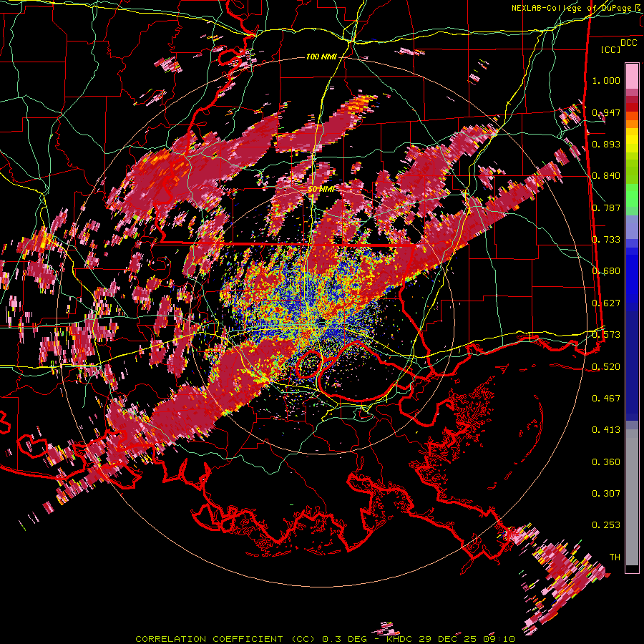The width and height of the screenshot is (644, 644).
Task: Click the 0.307 legend value
Action: click(606, 494)
